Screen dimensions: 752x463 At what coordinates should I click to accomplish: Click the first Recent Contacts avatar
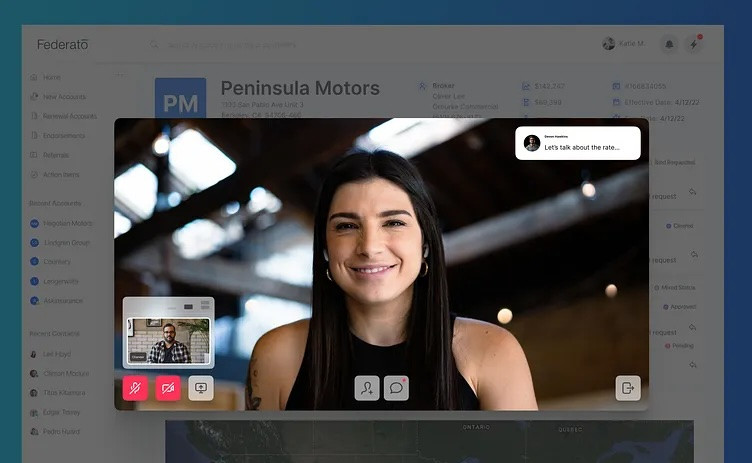tap(34, 354)
